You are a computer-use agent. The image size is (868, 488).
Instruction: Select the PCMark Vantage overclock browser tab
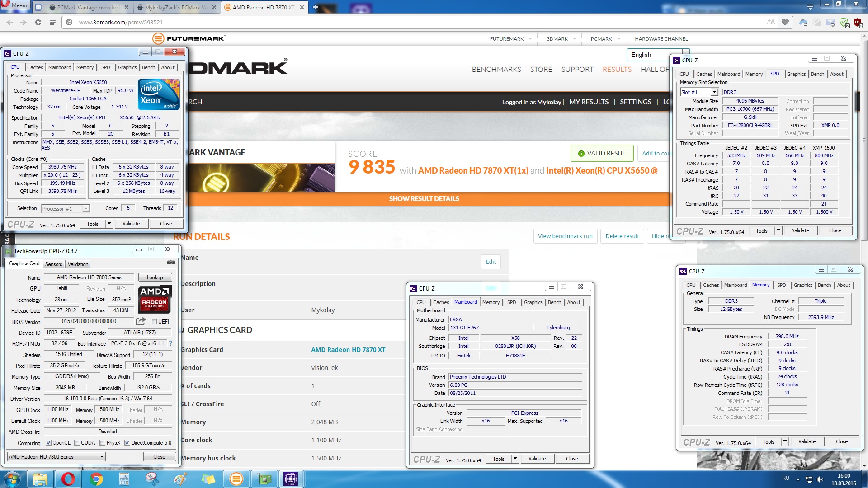click(x=88, y=7)
